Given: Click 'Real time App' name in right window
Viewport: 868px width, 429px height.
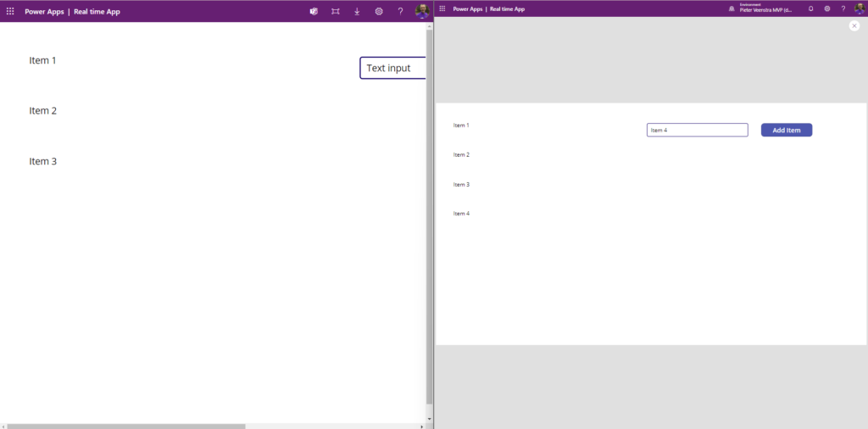Looking at the screenshot, I should 507,8.
